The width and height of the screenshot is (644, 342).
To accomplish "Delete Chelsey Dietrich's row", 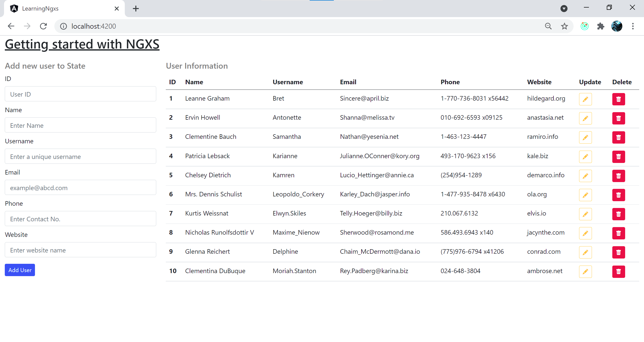I will pos(619,176).
